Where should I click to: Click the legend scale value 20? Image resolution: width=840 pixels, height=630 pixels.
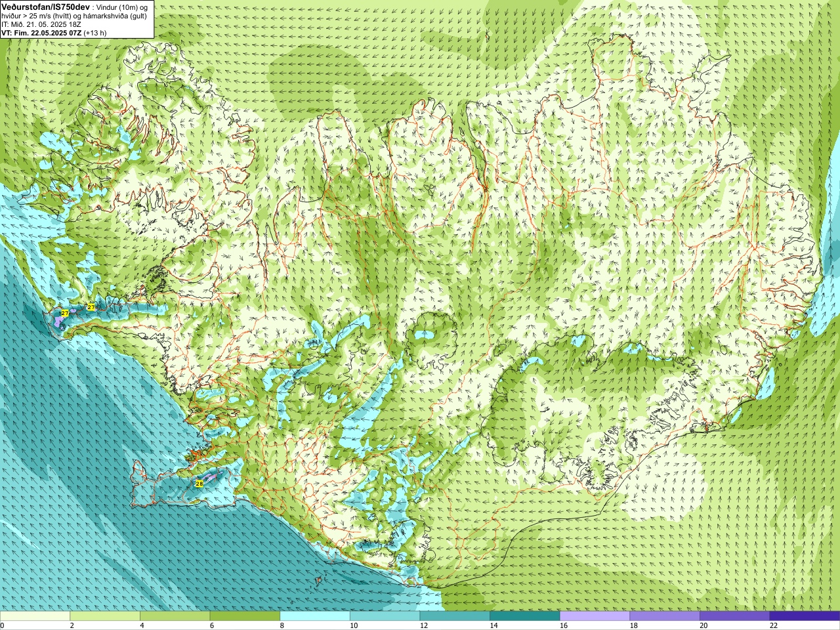click(x=703, y=625)
